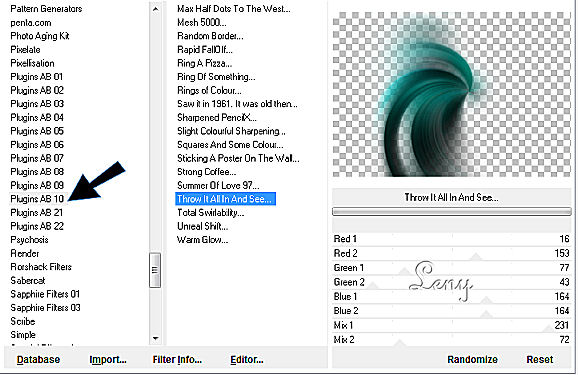Click the Reset button
This screenshot has height=375, width=578.
[539, 360]
